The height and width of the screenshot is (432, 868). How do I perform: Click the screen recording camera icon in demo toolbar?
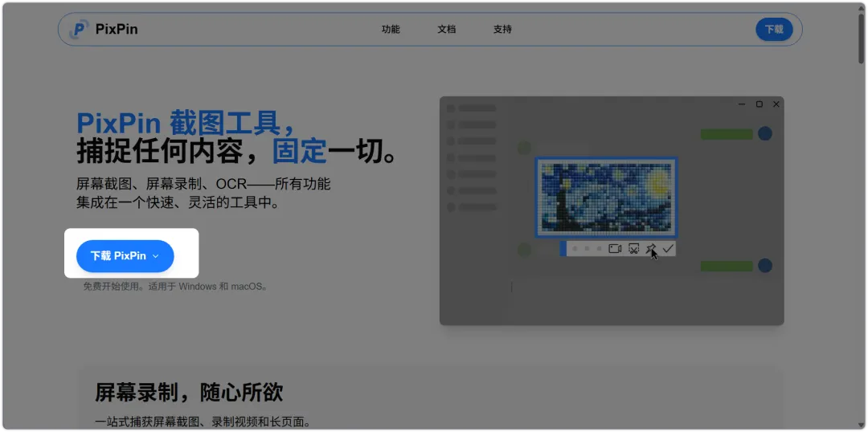pos(615,249)
